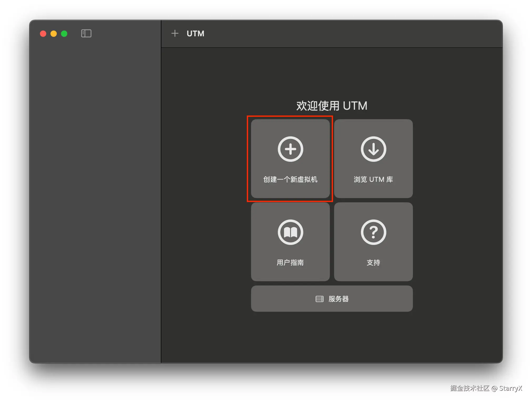This screenshot has width=532, height=402.
Task: Open 浏览 UTM 库 text label
Action: 373,179
